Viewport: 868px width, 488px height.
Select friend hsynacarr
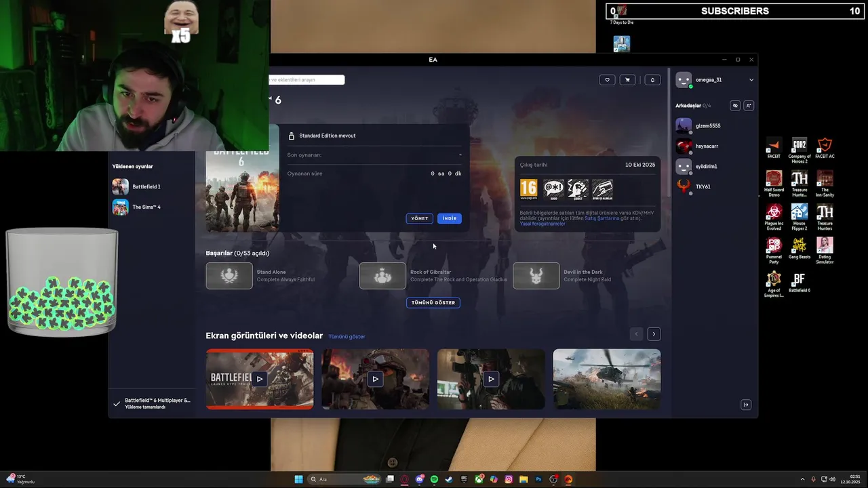(x=715, y=146)
